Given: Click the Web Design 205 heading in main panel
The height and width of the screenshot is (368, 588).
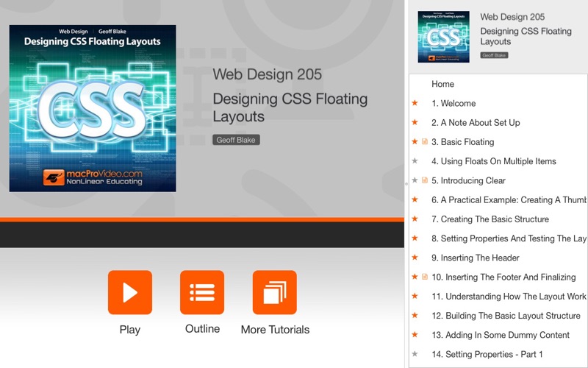Looking at the screenshot, I should click(x=267, y=74).
